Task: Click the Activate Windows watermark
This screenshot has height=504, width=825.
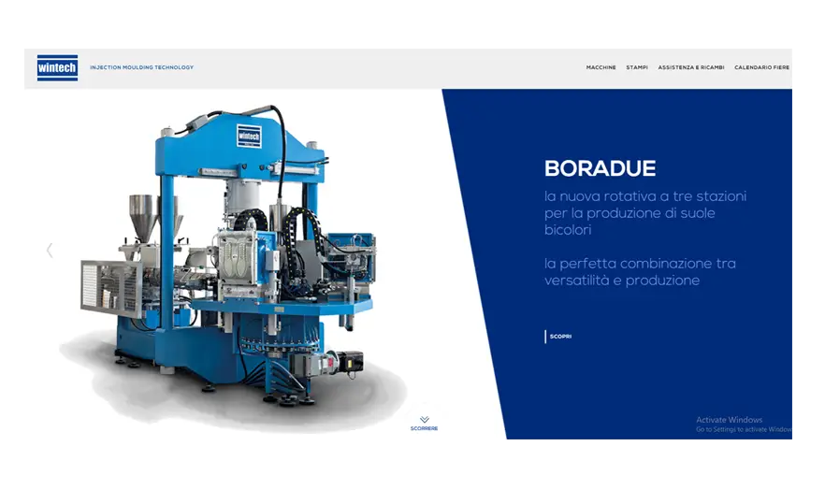Action: pos(729,420)
